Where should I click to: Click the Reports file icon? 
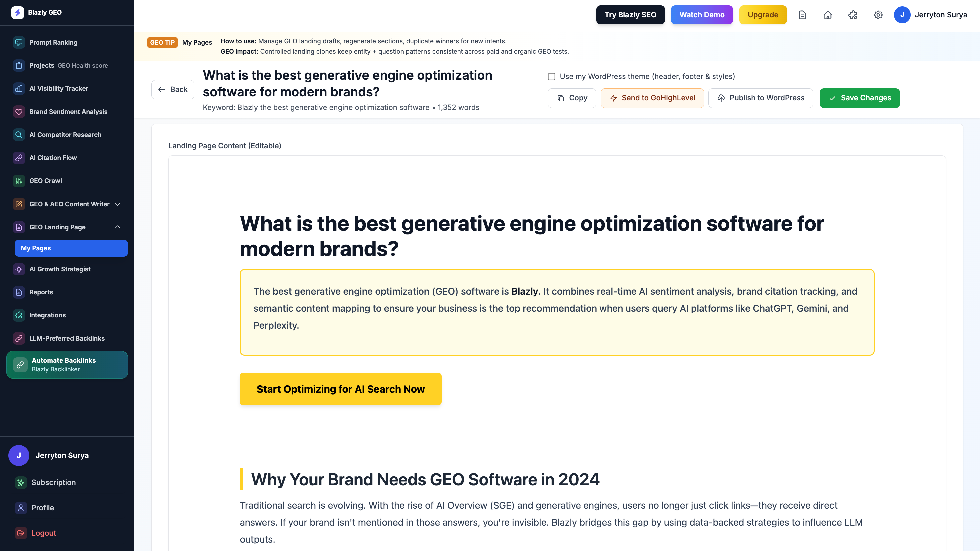(19, 292)
